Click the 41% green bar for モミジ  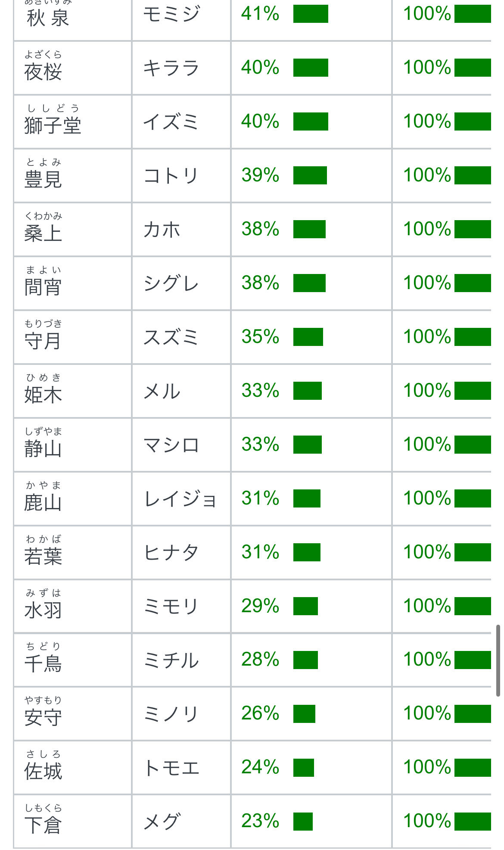[311, 14]
